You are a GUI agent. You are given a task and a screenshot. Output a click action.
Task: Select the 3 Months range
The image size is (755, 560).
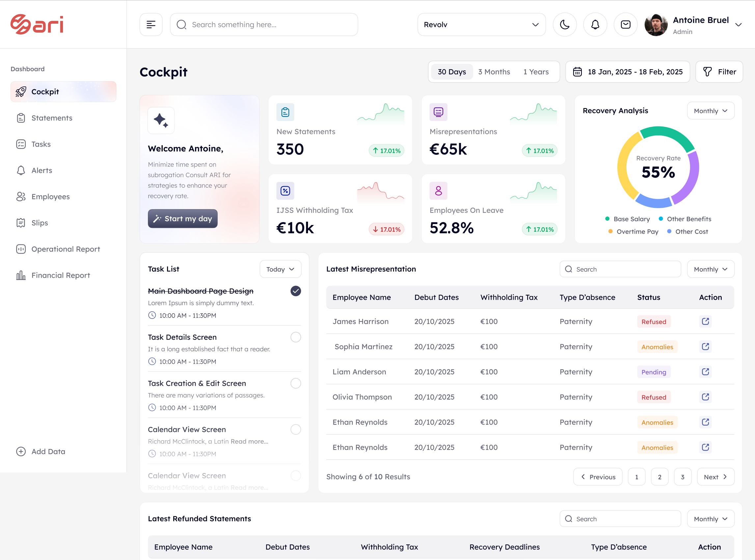(494, 72)
